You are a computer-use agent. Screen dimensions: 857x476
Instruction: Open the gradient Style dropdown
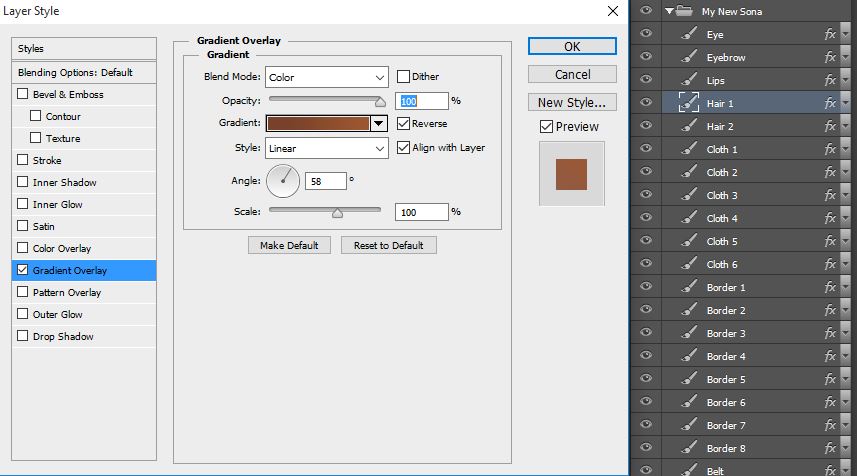coord(327,148)
